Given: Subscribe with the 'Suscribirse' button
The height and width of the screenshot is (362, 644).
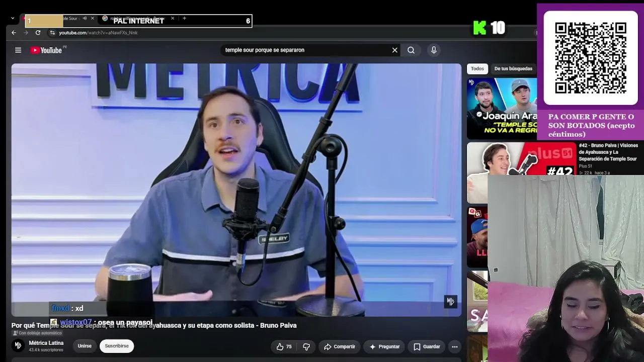Looking at the screenshot, I should 117,346.
